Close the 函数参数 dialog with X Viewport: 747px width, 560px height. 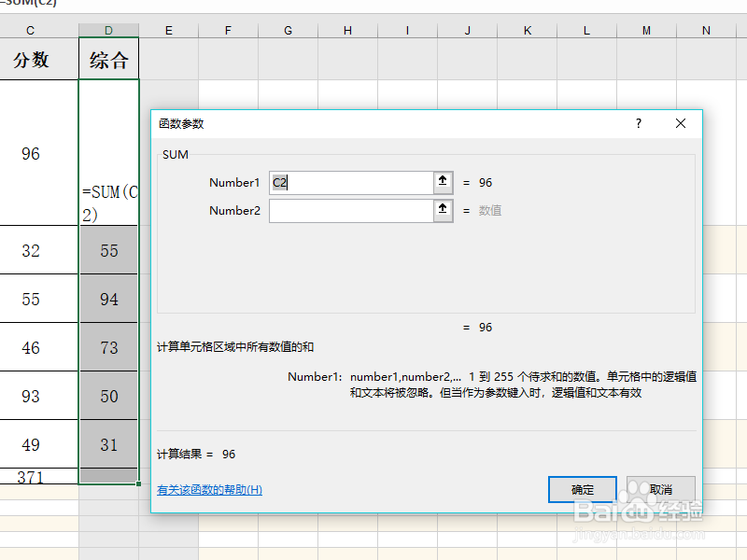pyautogui.click(x=681, y=123)
